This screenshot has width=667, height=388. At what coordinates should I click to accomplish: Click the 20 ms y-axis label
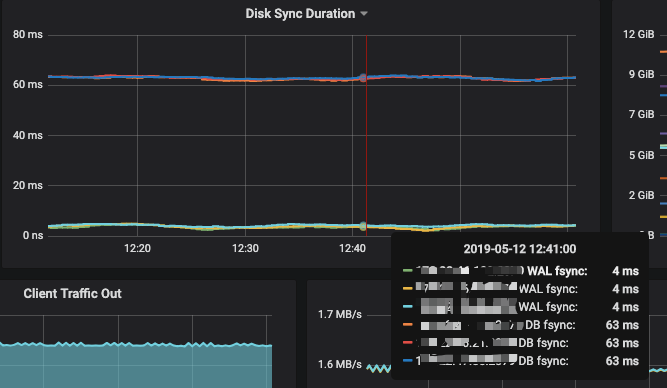pyautogui.click(x=28, y=185)
